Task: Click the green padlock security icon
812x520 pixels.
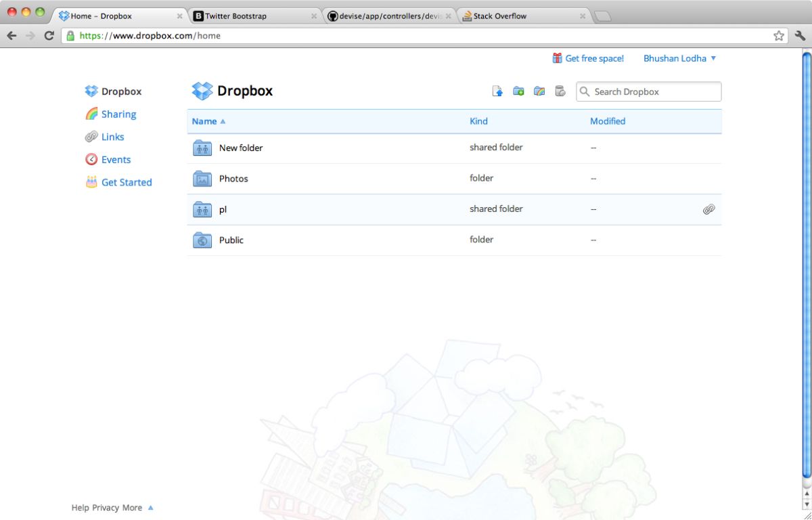Action: pyautogui.click(x=70, y=35)
